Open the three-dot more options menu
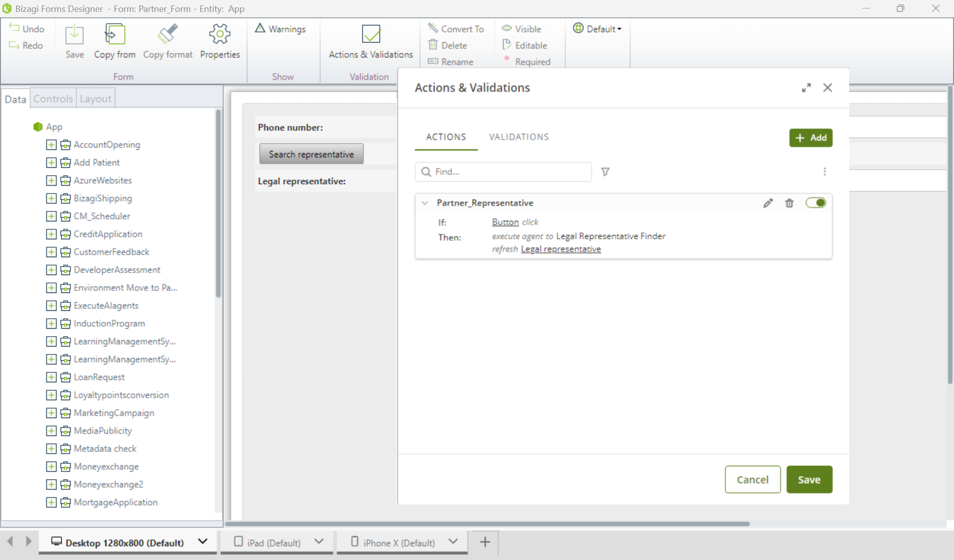Image resolution: width=954 pixels, height=560 pixels. point(824,172)
